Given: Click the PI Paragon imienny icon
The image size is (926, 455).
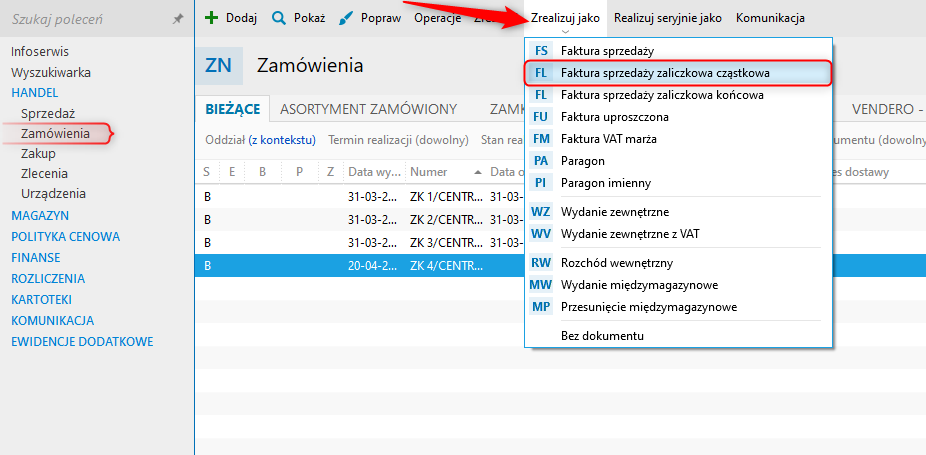Looking at the screenshot, I should pyautogui.click(x=541, y=183).
